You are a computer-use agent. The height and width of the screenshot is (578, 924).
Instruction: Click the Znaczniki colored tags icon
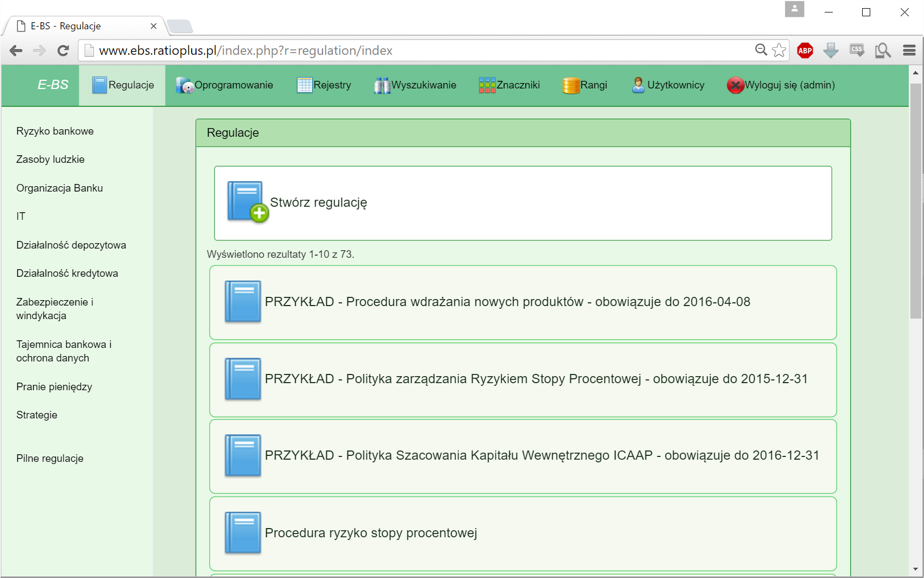(487, 85)
